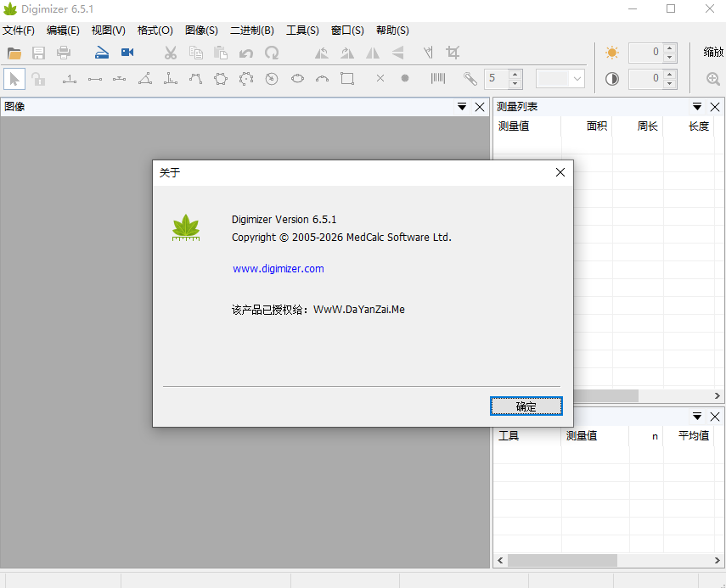Viewport: 726px width, 588px height.
Task: Select the length measurement tool
Action: [95, 80]
